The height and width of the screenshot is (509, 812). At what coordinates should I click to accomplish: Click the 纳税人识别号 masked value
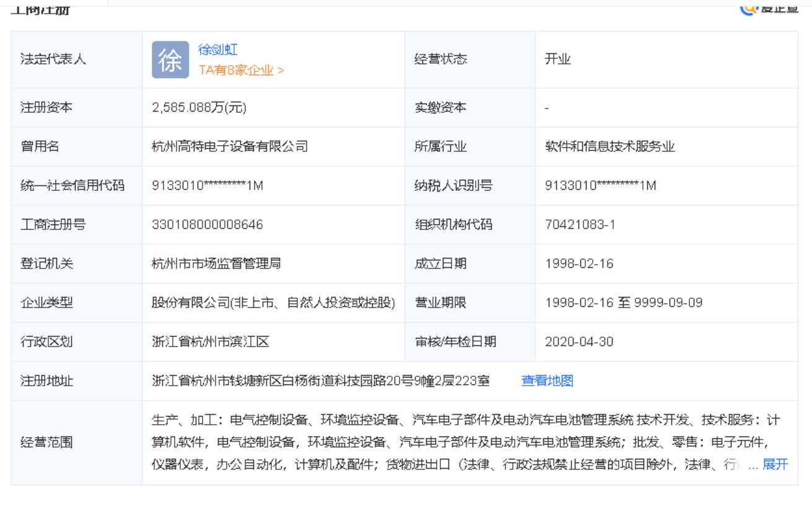[600, 185]
